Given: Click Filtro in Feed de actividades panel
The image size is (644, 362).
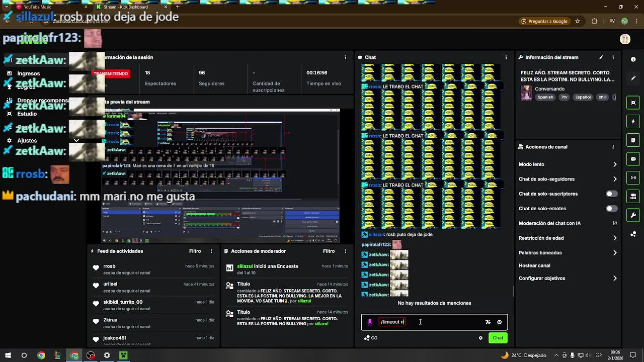Looking at the screenshot, I should tap(195, 251).
